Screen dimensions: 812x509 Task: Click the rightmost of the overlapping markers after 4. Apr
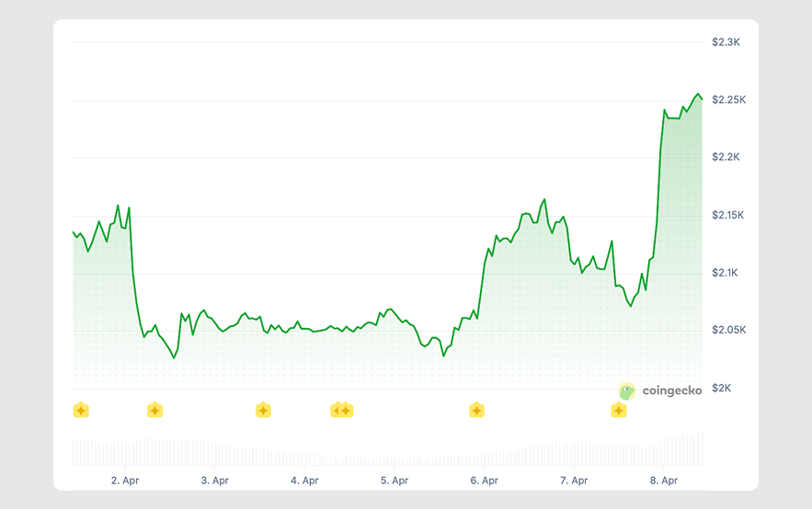coord(346,410)
